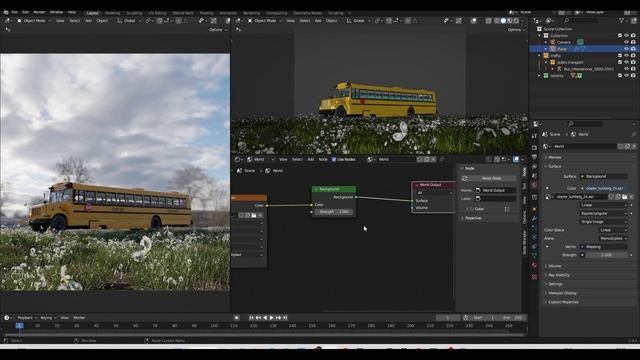Jump to the timeline end frame
The image size is (640, 360).
point(285,318)
